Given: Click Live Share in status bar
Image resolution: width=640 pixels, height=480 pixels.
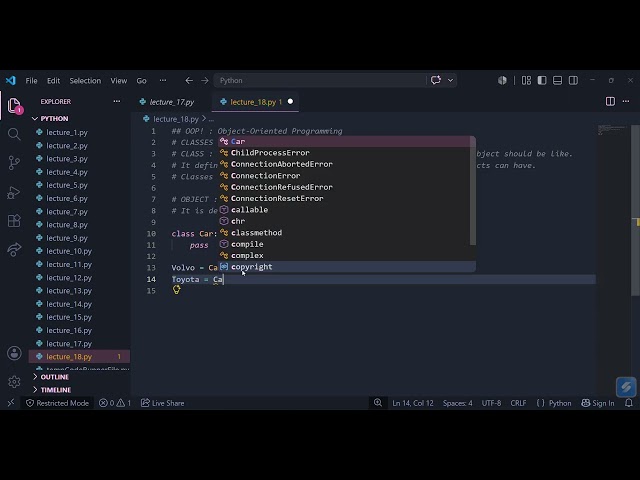Looking at the screenshot, I should click(x=162, y=403).
